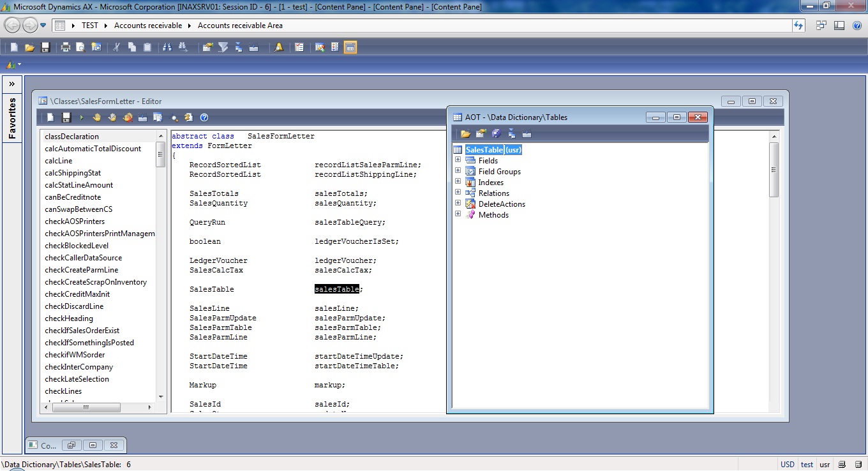This screenshot has height=471, width=868.
Task: Expand the Fields node in AOT
Action: pos(458,160)
